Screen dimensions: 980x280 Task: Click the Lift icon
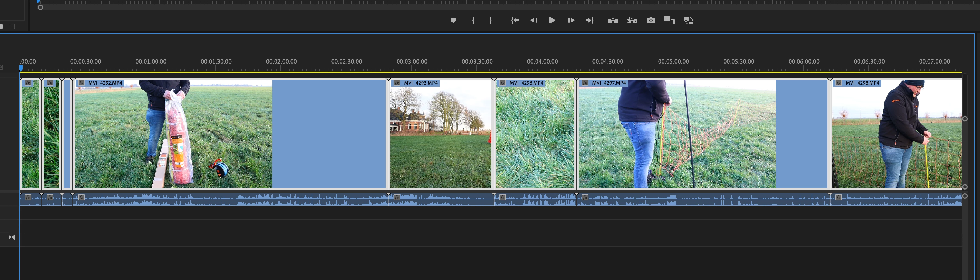click(x=612, y=20)
